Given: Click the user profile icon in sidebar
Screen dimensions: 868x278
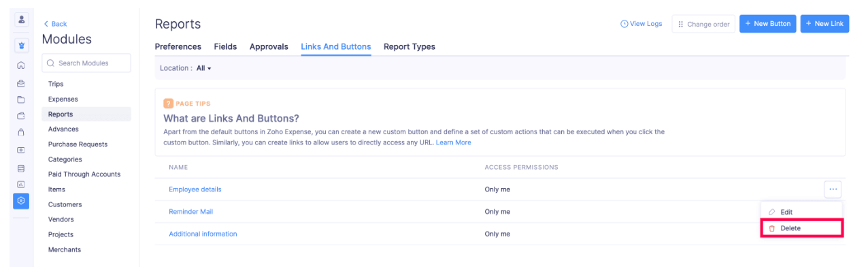Looking at the screenshot, I should [22, 20].
